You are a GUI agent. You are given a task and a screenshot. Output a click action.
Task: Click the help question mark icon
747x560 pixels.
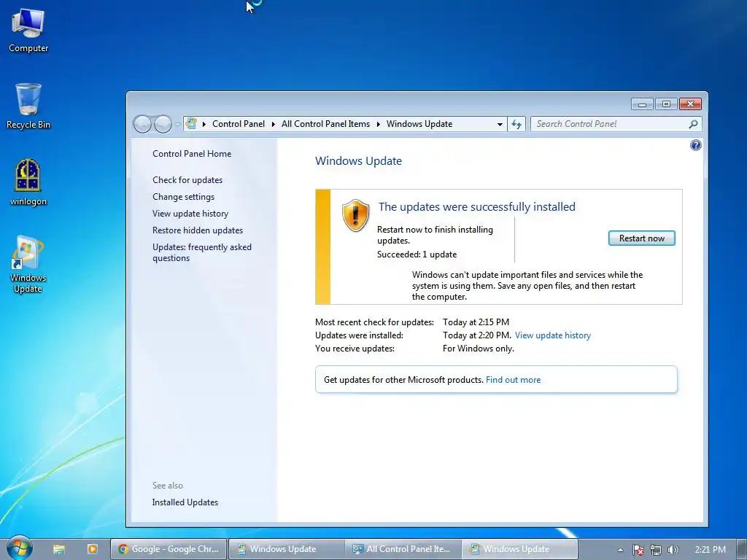click(695, 145)
